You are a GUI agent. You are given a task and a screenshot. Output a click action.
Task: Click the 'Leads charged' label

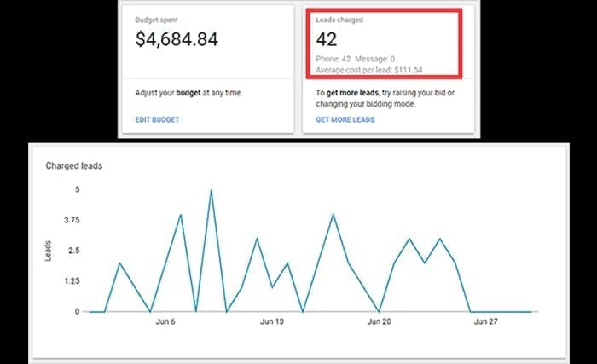[339, 20]
